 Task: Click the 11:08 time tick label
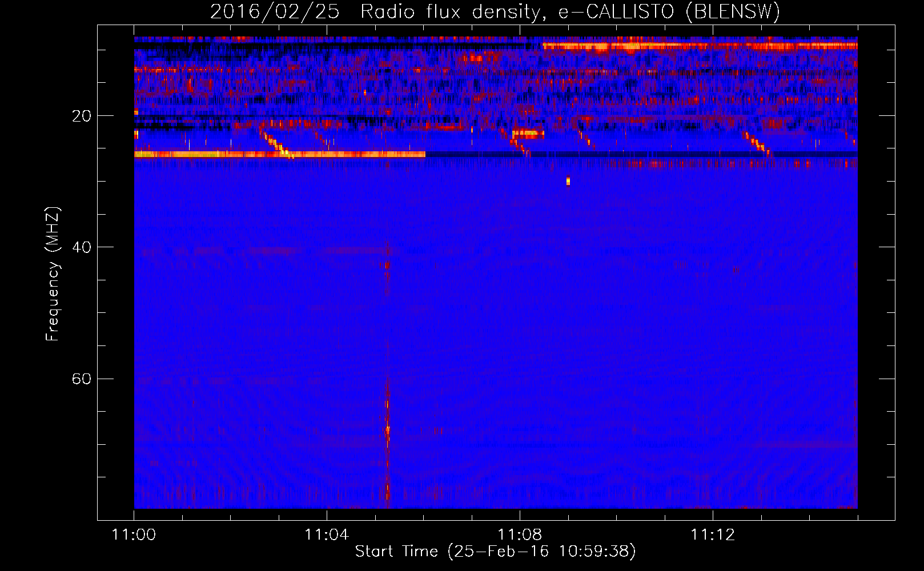tap(520, 535)
